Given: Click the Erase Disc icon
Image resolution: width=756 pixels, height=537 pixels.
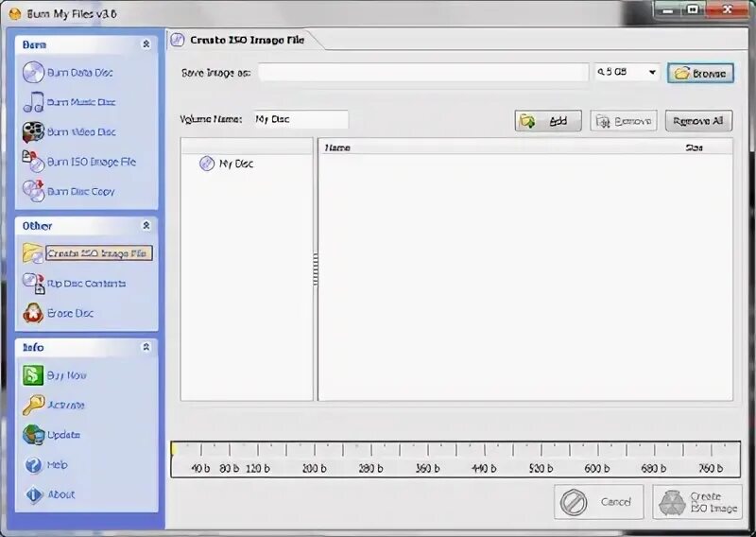Looking at the screenshot, I should coord(33,313).
